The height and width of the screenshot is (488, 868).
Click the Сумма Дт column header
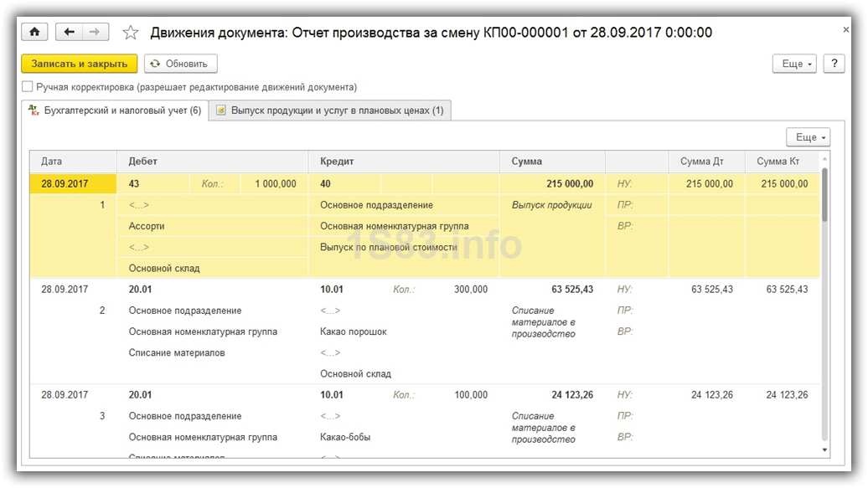click(x=707, y=161)
